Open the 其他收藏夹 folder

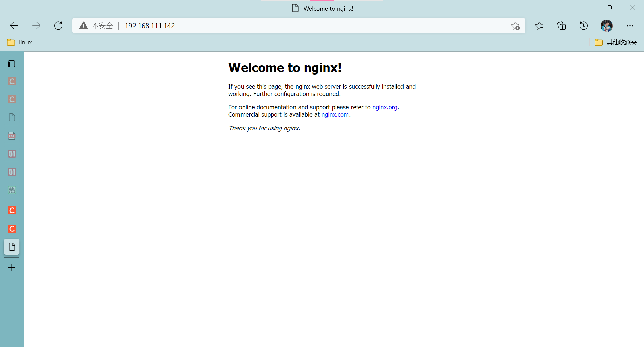coord(616,42)
